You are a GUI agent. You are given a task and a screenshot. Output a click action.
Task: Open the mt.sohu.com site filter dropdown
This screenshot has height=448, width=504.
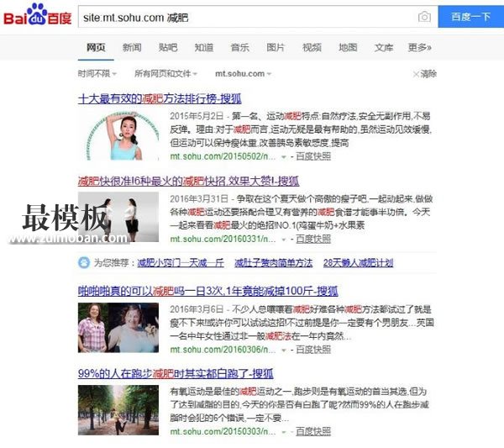[244, 74]
